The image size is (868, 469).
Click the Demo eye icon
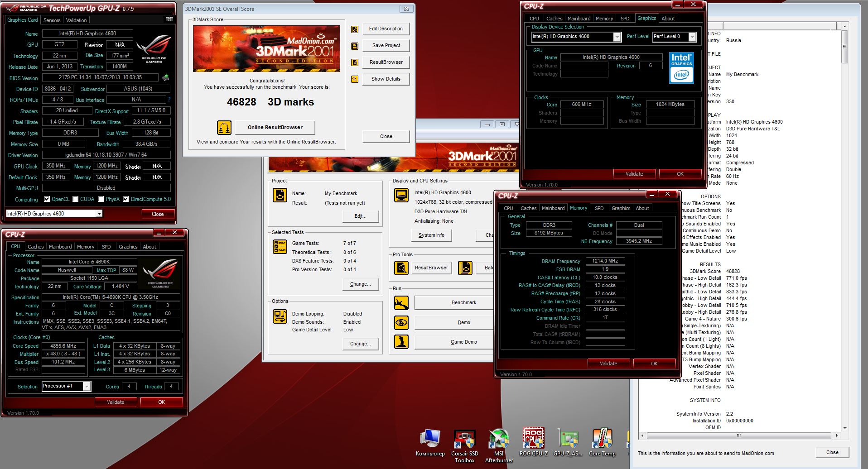click(x=401, y=323)
